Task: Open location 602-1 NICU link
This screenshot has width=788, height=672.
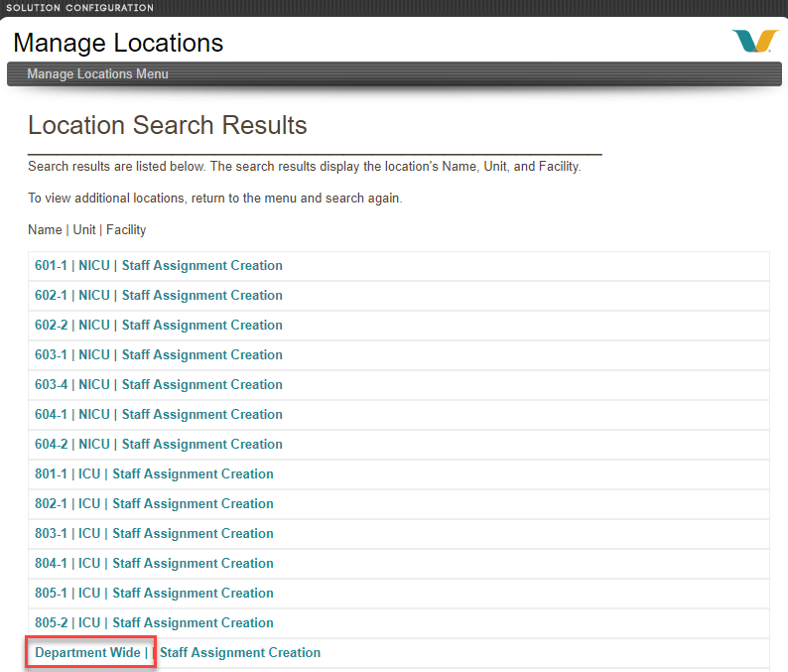Action: [159, 295]
